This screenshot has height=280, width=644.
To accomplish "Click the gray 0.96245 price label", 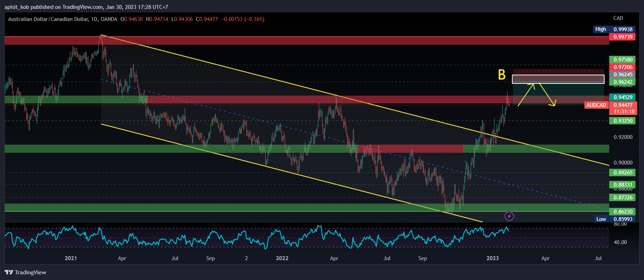I will [x=623, y=74].
